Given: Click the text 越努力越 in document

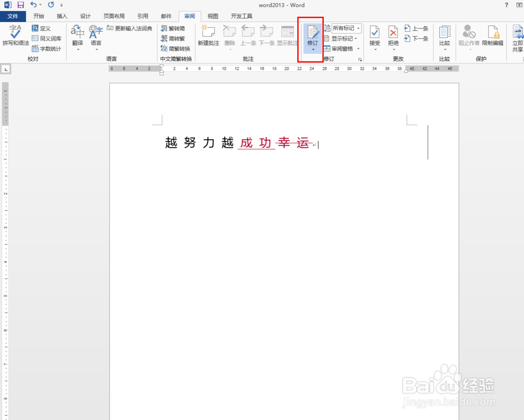Looking at the screenshot, I should 199,142.
